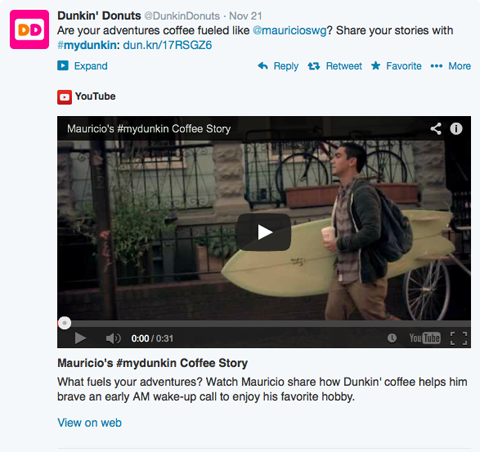480x452 pixels.
Task: Reply to the tweet
Action: tap(278, 66)
